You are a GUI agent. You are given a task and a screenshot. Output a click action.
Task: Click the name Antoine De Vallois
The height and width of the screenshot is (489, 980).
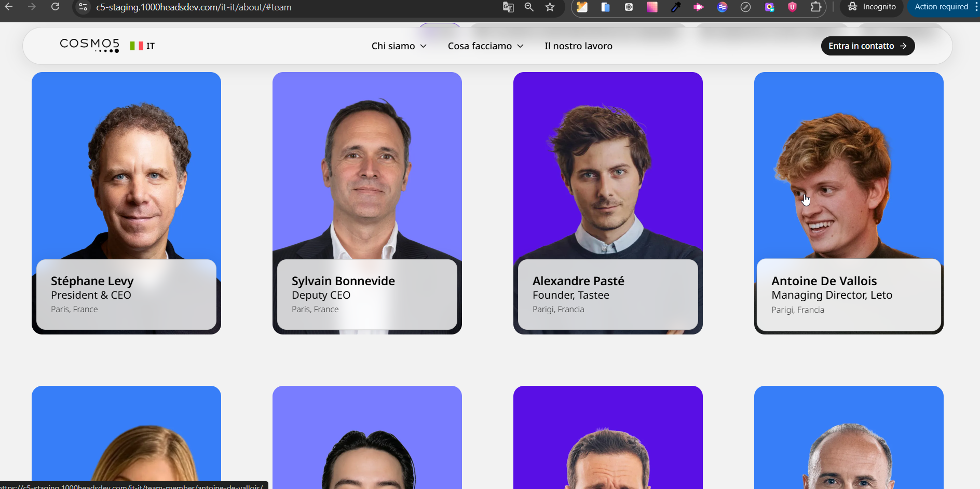click(x=824, y=281)
